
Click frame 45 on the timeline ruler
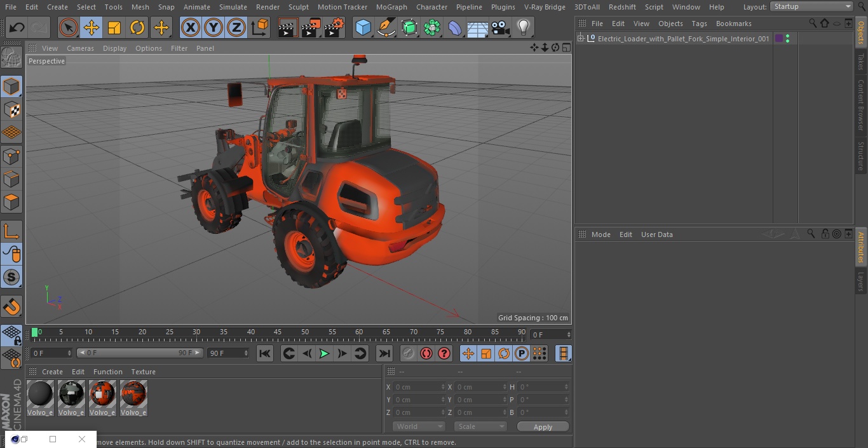(278, 332)
